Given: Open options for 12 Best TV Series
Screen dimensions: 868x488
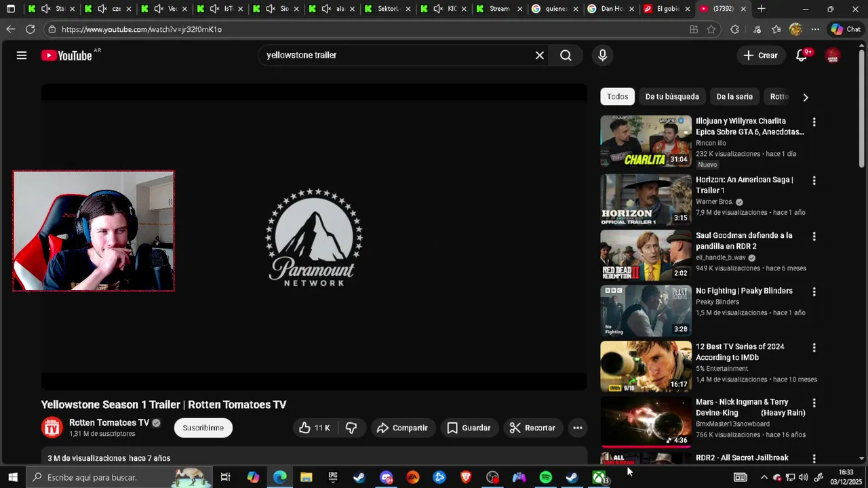Looking at the screenshot, I should pos(814,348).
